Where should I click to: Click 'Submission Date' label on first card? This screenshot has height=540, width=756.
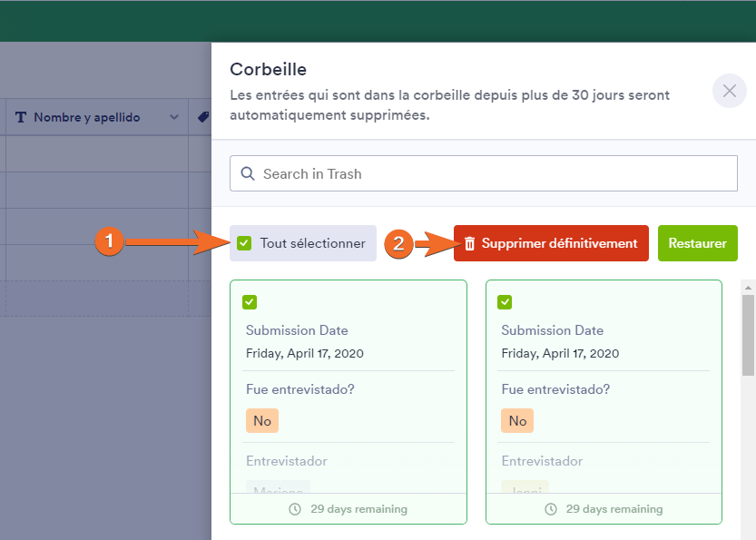coord(297,330)
